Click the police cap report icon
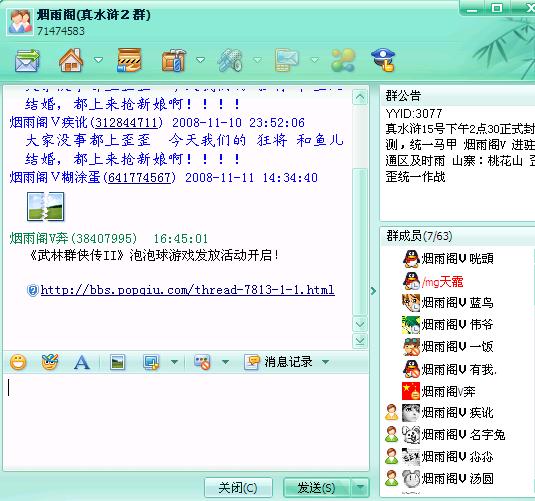The image size is (535, 501). (x=383, y=60)
